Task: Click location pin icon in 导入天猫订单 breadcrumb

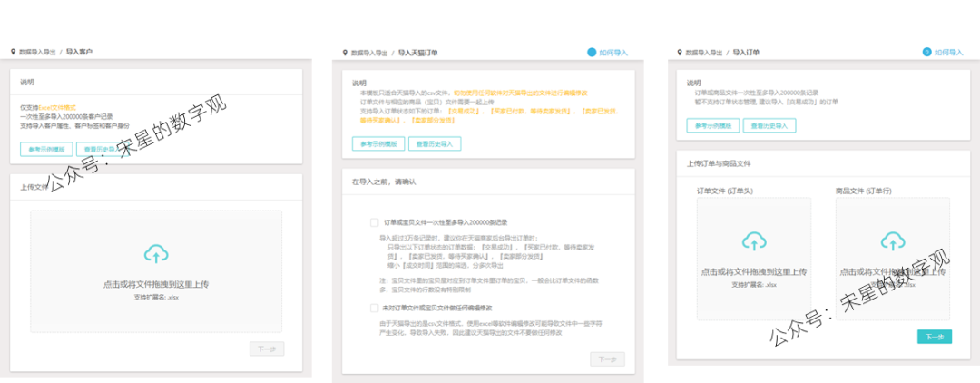Action: (x=345, y=53)
